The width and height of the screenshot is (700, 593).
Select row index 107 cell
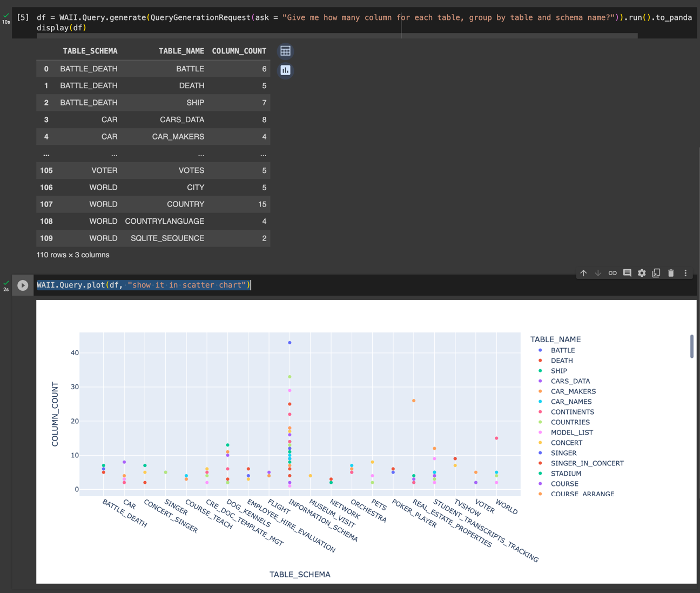(x=46, y=204)
